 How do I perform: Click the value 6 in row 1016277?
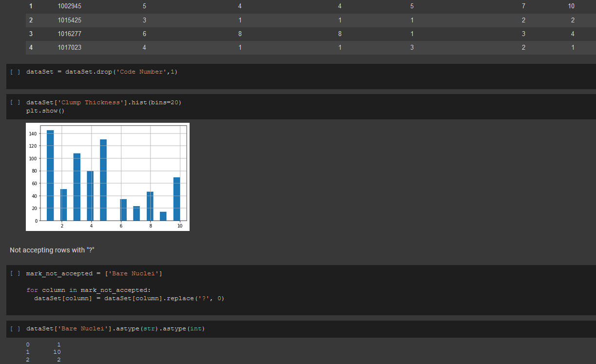[x=144, y=34]
